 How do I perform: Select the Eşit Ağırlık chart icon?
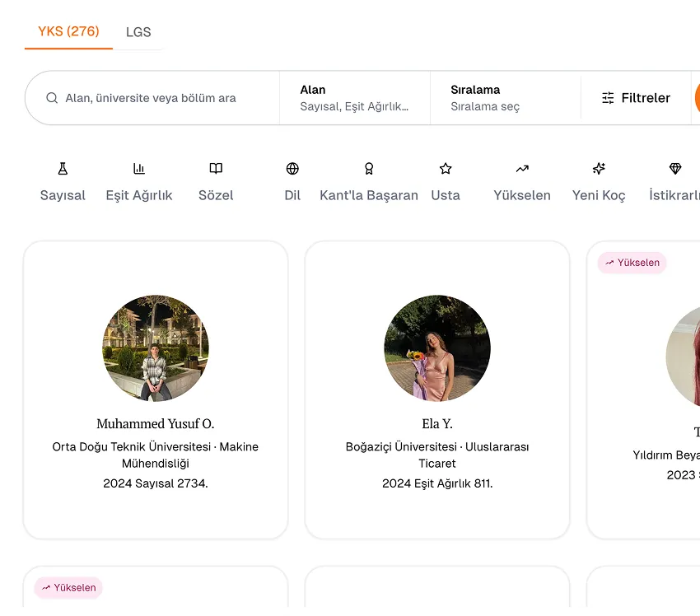[x=139, y=169]
